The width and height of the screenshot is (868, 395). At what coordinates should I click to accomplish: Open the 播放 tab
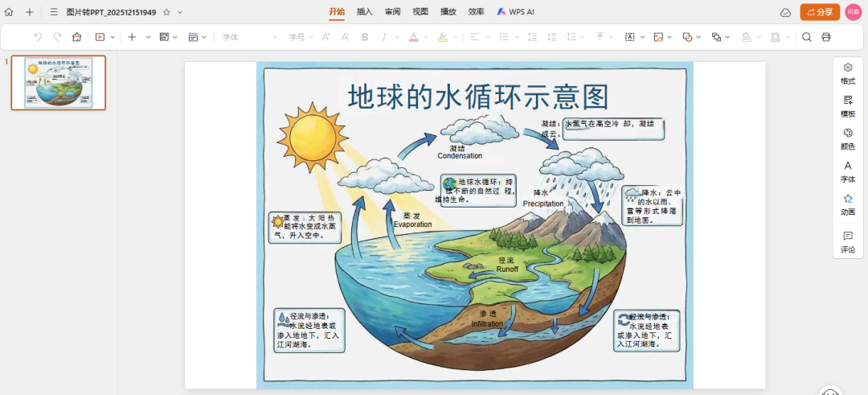coord(448,11)
